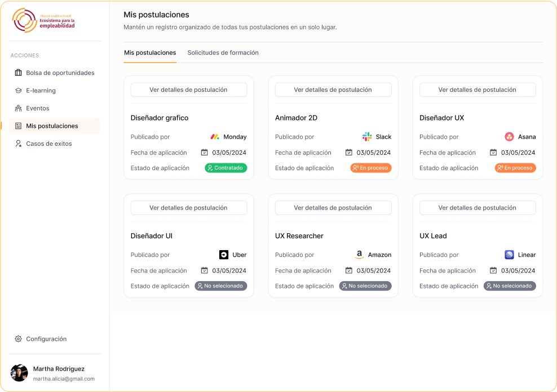The height and width of the screenshot is (392, 557).
Task: Click Martha Rodriguez profile photo
Action: coord(19,373)
